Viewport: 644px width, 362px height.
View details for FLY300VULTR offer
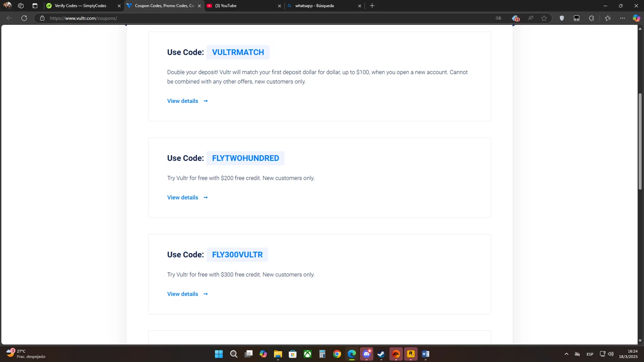pos(188,294)
